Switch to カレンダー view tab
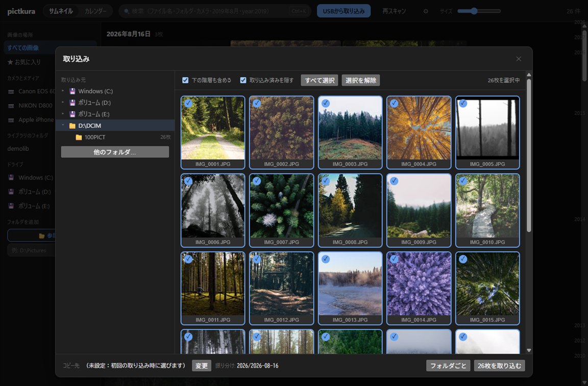The height and width of the screenshot is (386, 588). coord(95,11)
